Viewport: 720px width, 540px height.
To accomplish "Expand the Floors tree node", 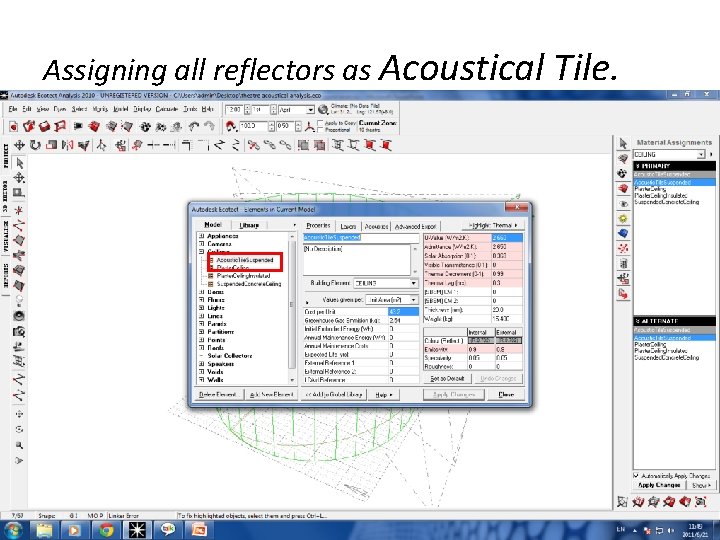I will 201,300.
